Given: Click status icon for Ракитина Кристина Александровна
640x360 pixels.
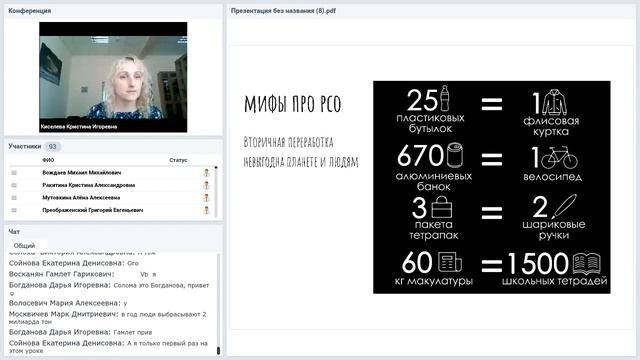Looking at the screenshot, I should click(x=207, y=185).
